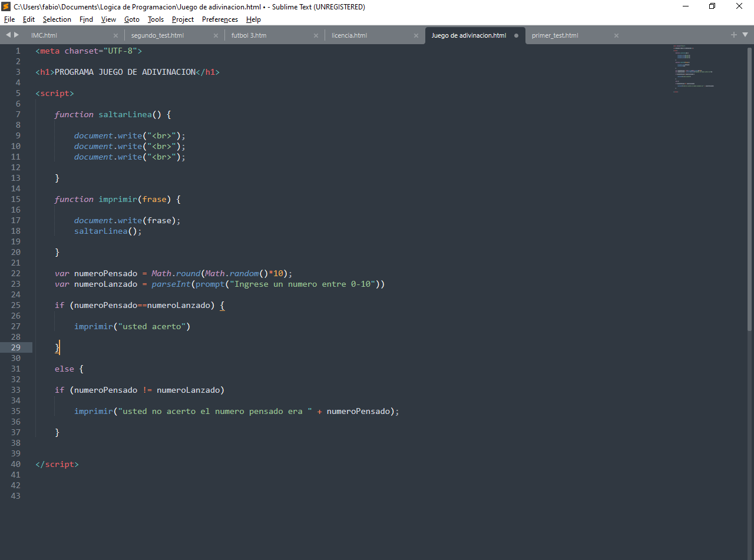This screenshot has height=560, width=754.
Task: Open the Find menu
Action: 86,19
